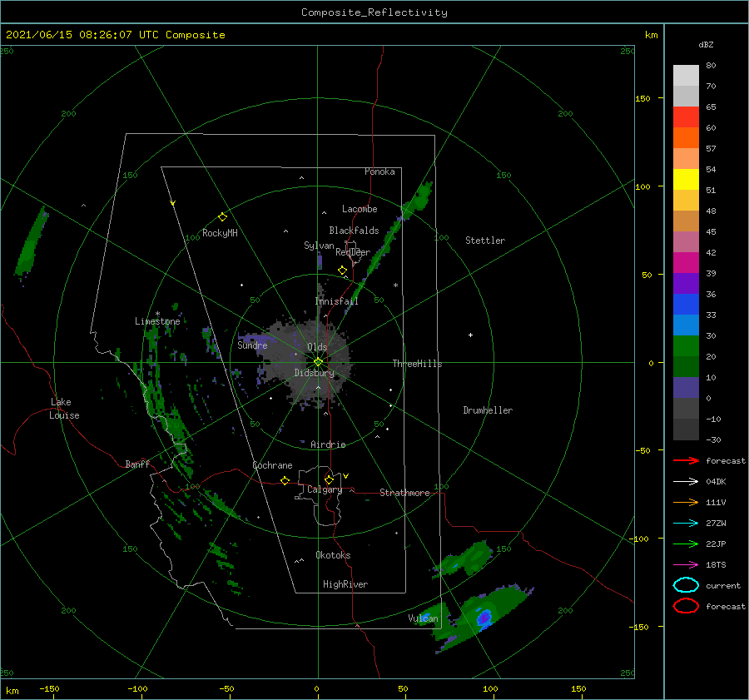Image resolution: width=749 pixels, height=700 pixels.
Task: Select the dark green 20-10 dBZ swatch
Action: point(686,367)
